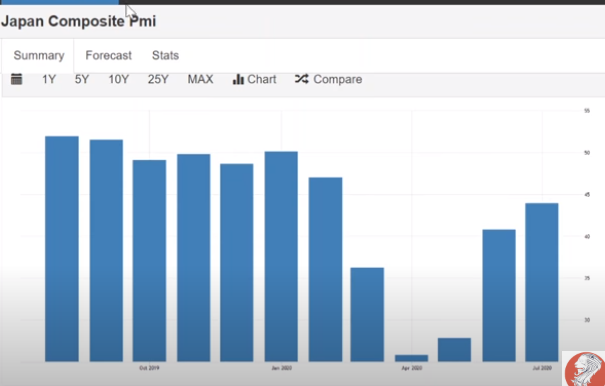Click the Oct 2019 axis label
605x386 pixels.
point(149,368)
